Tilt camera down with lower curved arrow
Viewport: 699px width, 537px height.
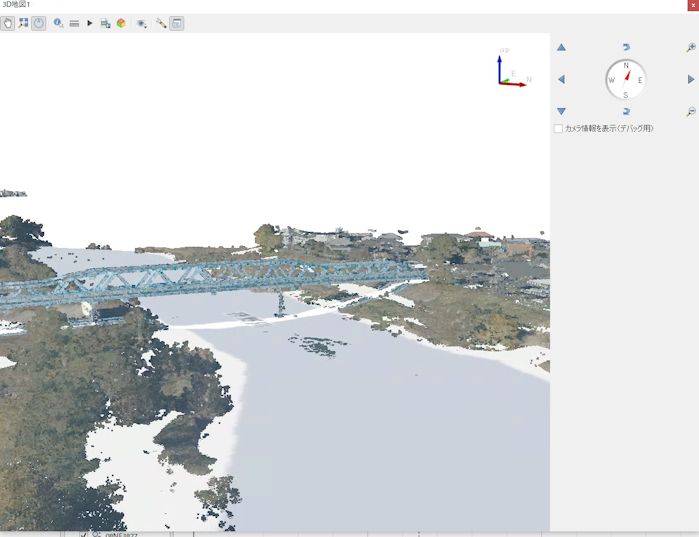click(x=626, y=111)
